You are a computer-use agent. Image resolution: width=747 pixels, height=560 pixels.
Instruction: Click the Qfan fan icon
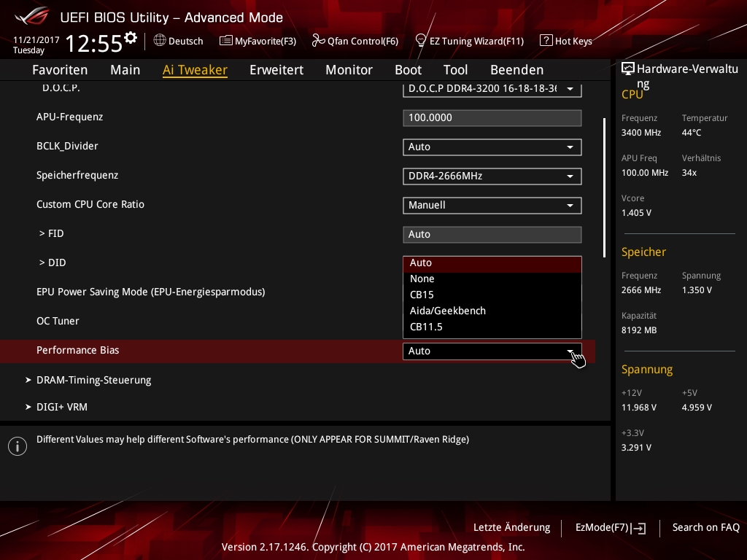click(318, 41)
